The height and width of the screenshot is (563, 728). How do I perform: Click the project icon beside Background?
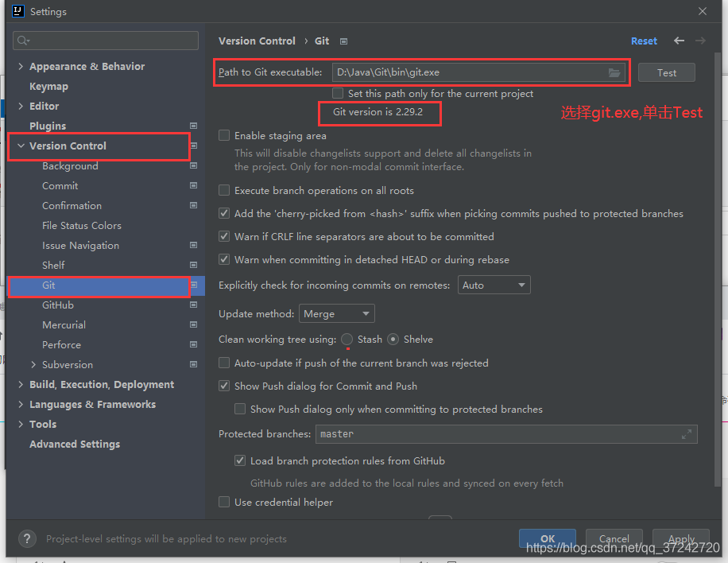pyautogui.click(x=194, y=165)
